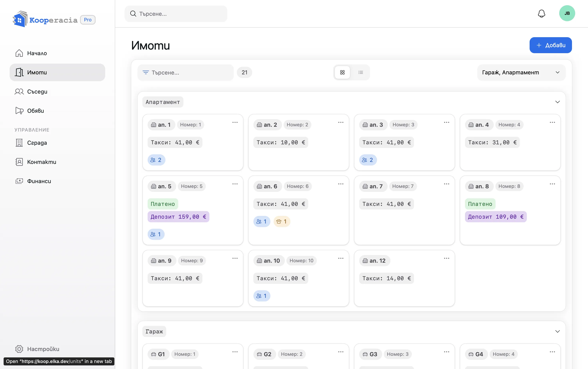Open more options for ап. 2
Screen dimensions: 588x369
pos(341,123)
